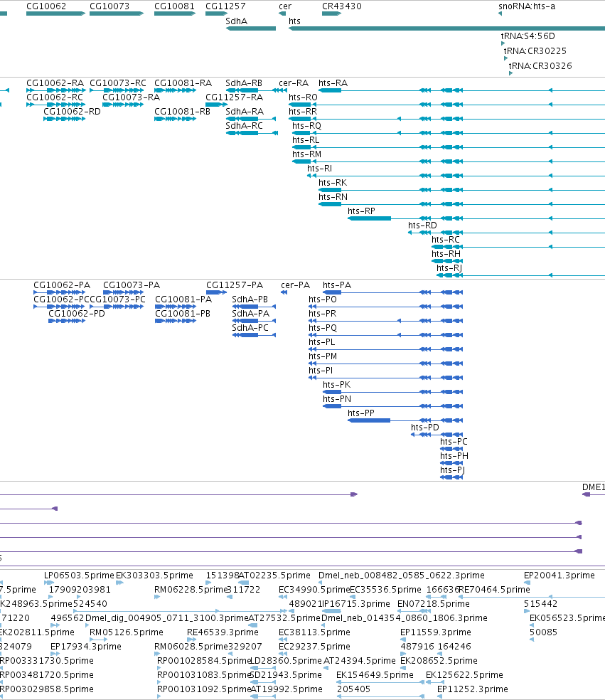
Task: Select LP06503.5prime EST label
Action: click(x=79, y=576)
